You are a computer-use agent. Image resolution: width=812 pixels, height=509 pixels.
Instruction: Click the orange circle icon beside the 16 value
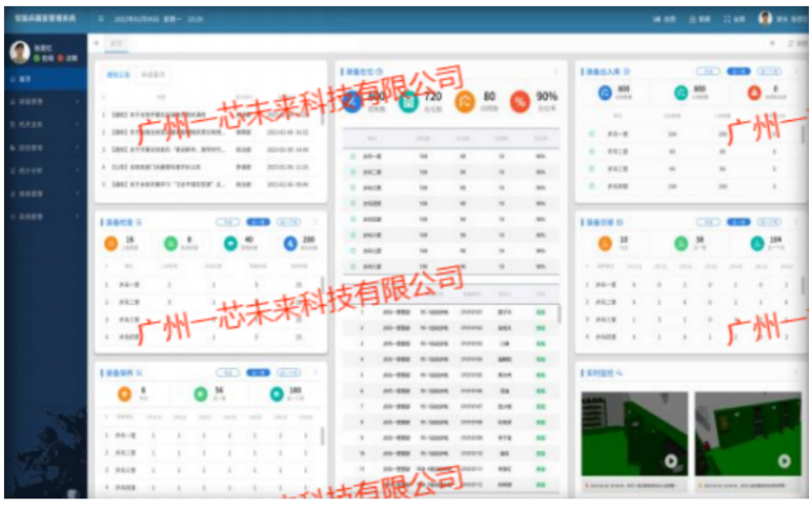[x=111, y=243]
